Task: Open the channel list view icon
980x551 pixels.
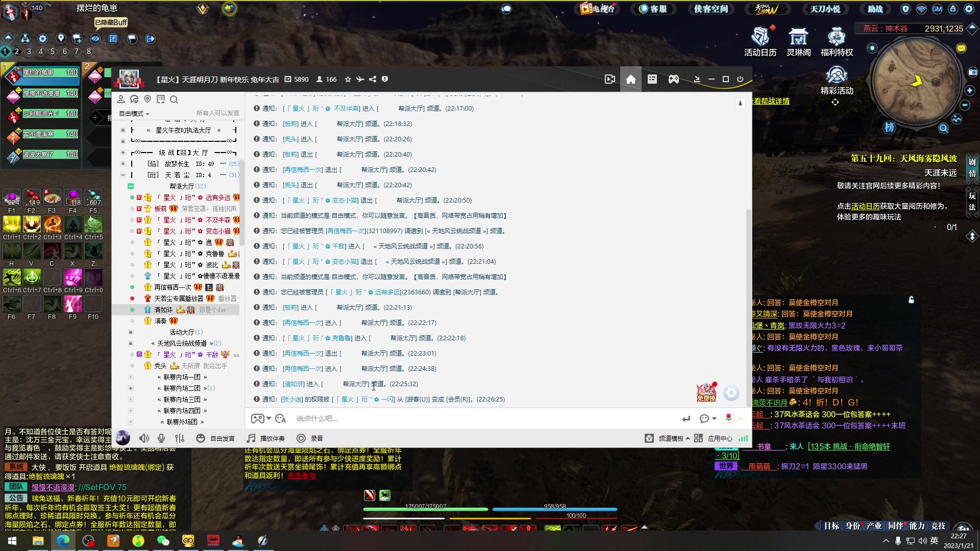Action: 652,79
